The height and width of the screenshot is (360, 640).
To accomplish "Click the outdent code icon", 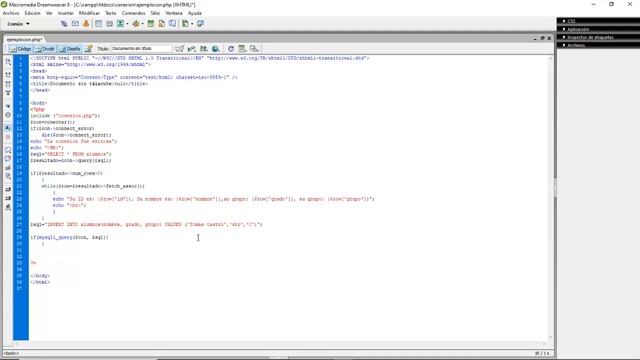I will coord(8,198).
